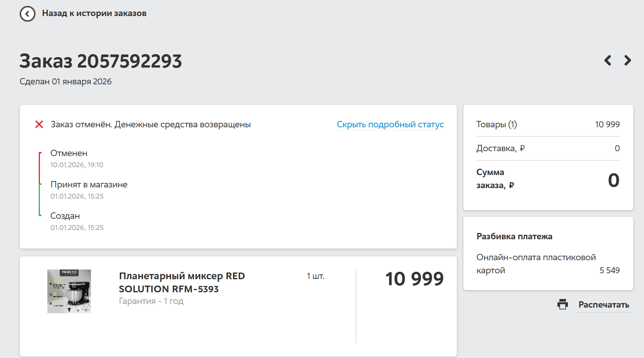Image resolution: width=644 pixels, height=358 pixels.
Task: Go to the next order chevron
Action: 628,60
